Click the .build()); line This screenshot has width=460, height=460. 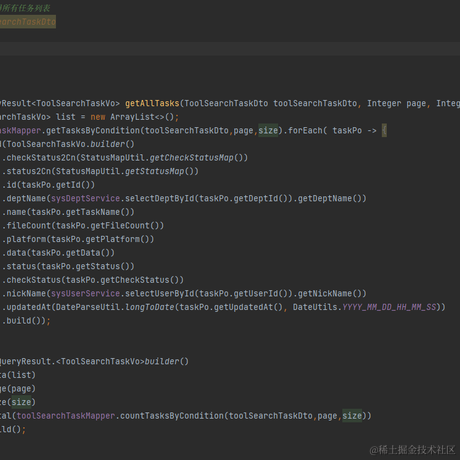pyautogui.click(x=26, y=321)
